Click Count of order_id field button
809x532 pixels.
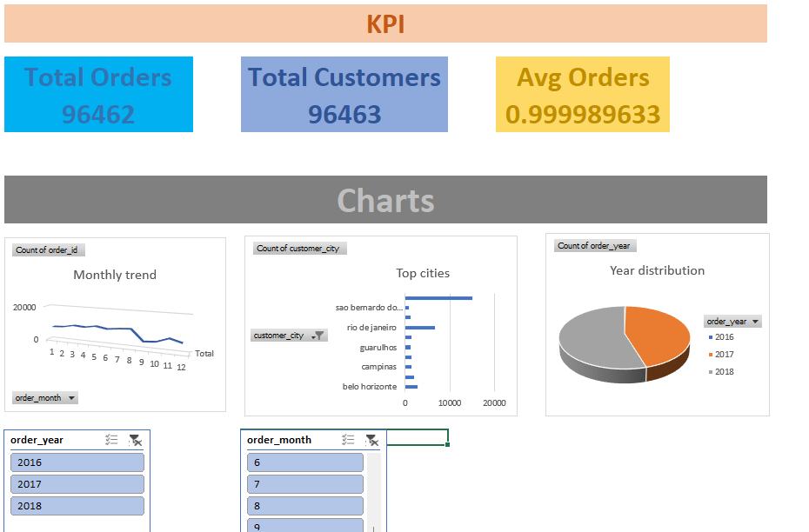[49, 250]
